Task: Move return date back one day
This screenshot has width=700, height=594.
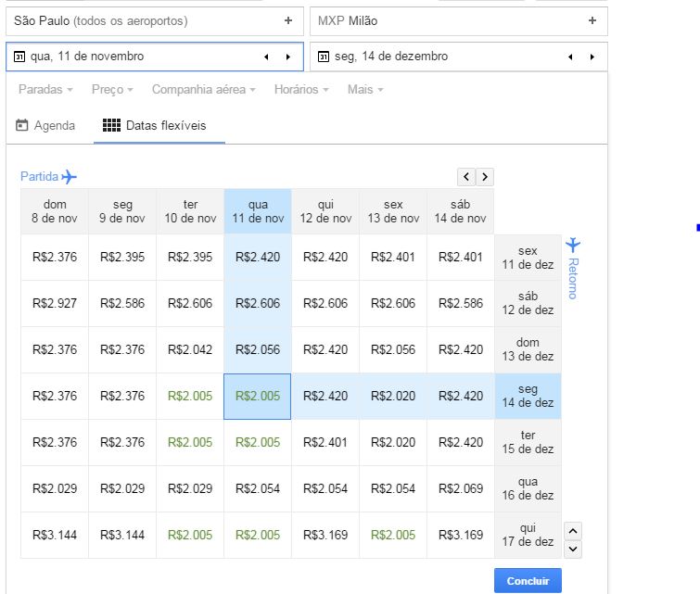Action: click(x=570, y=57)
